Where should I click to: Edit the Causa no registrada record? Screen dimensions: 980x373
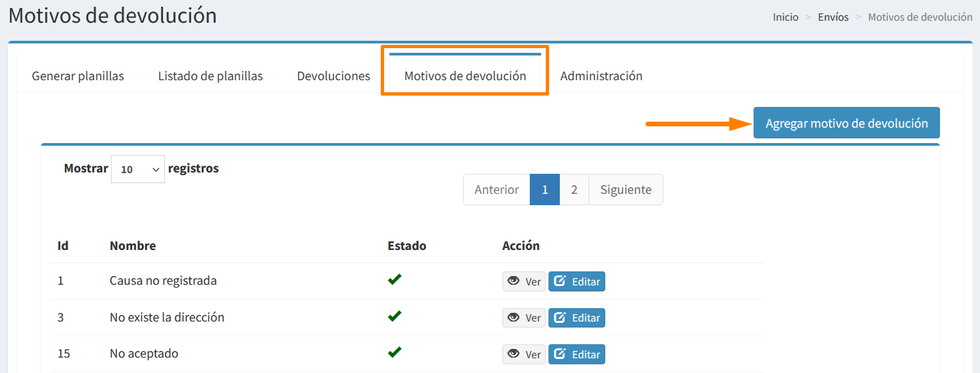click(577, 281)
